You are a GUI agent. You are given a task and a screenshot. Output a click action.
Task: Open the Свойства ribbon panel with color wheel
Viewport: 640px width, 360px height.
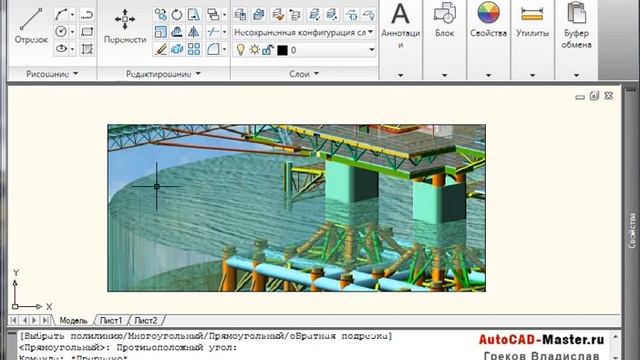coord(488,39)
